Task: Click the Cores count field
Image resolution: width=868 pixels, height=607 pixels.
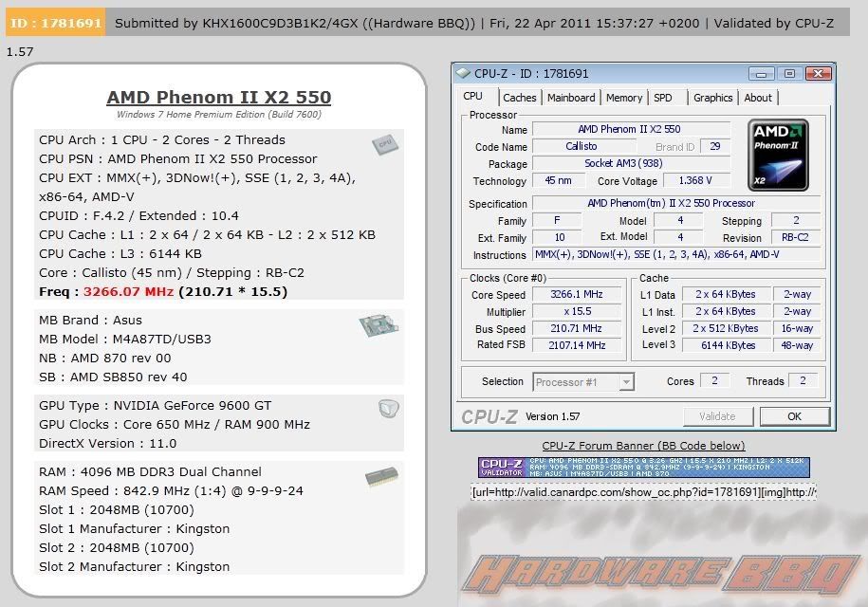Action: coord(714,380)
